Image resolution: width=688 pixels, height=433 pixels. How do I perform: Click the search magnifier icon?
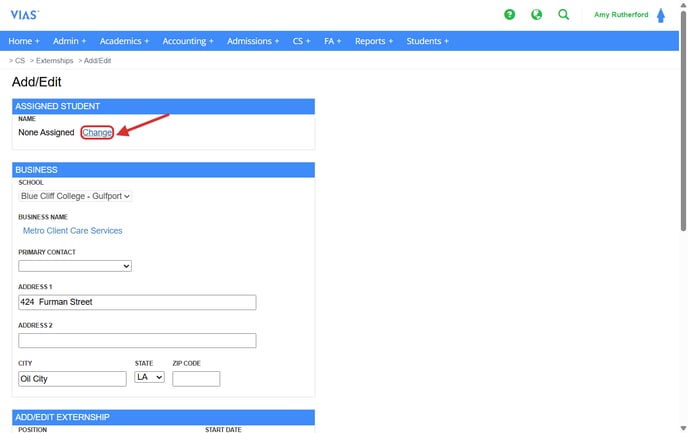click(x=564, y=15)
